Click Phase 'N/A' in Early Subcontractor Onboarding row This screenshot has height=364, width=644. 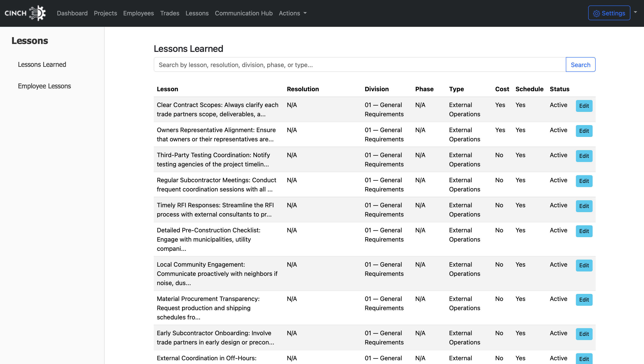click(420, 333)
